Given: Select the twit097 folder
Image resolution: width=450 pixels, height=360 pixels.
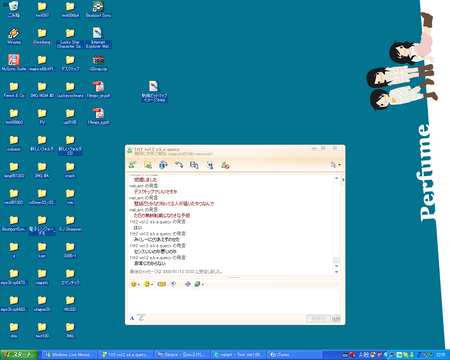Looking at the screenshot, I should point(42,9).
